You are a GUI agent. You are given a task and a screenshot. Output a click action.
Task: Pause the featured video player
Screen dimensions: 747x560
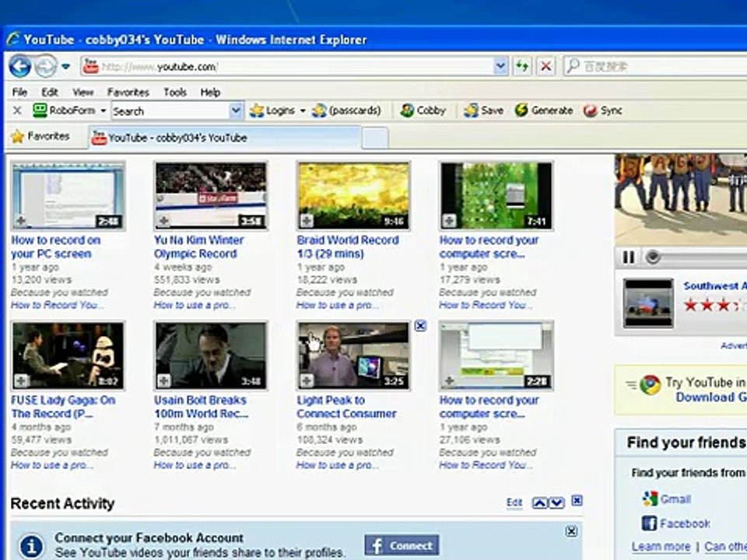629,257
